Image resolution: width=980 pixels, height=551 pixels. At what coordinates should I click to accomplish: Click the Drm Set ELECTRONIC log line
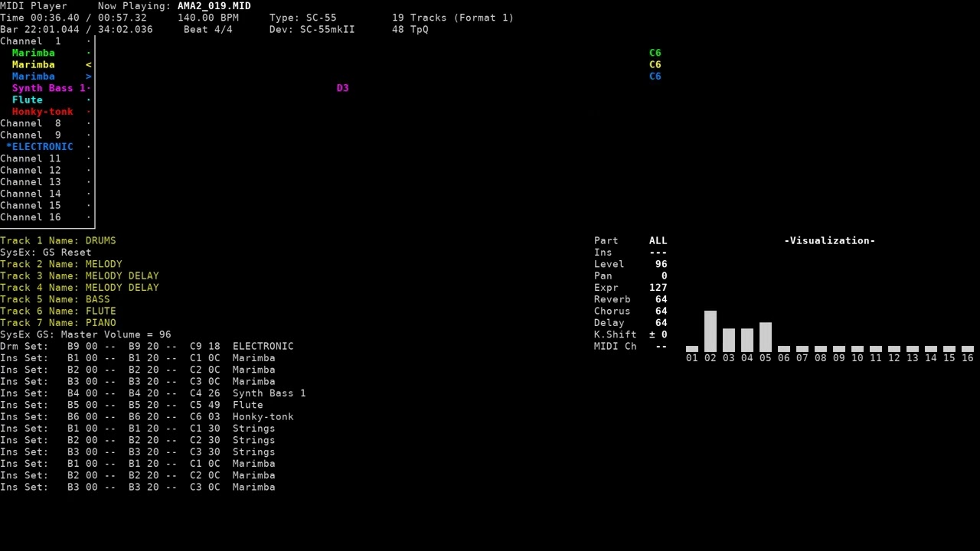coord(147,346)
